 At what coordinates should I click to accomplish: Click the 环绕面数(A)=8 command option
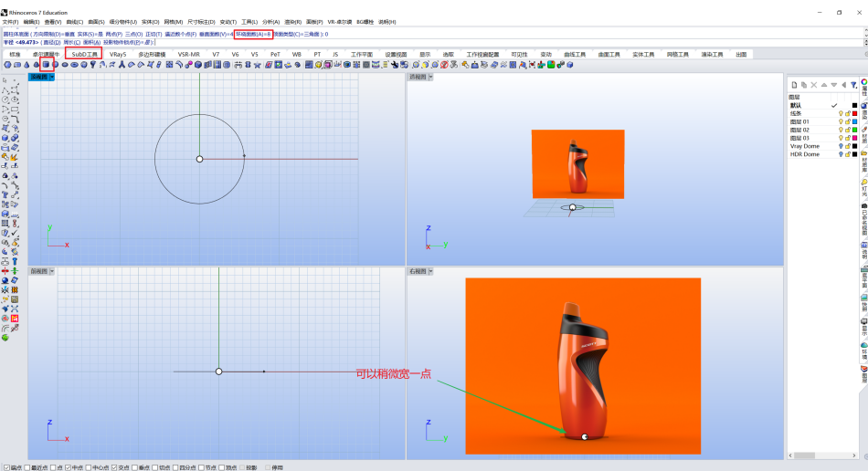(253, 35)
